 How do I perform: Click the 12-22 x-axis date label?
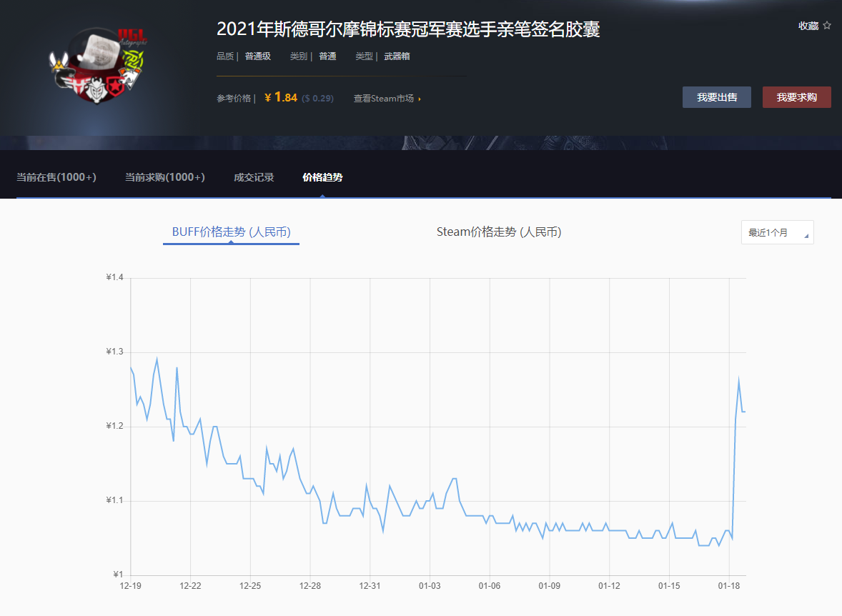190,586
